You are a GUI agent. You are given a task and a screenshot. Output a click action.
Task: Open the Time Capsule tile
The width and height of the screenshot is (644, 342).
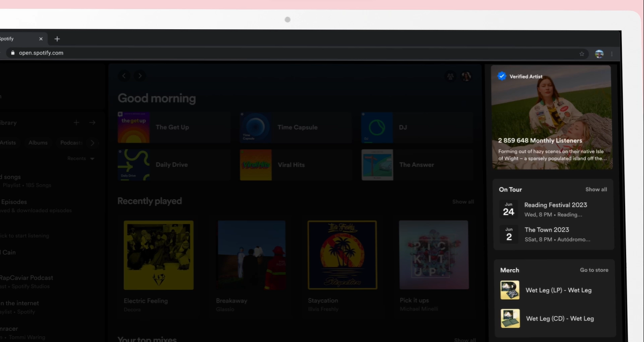click(296, 127)
